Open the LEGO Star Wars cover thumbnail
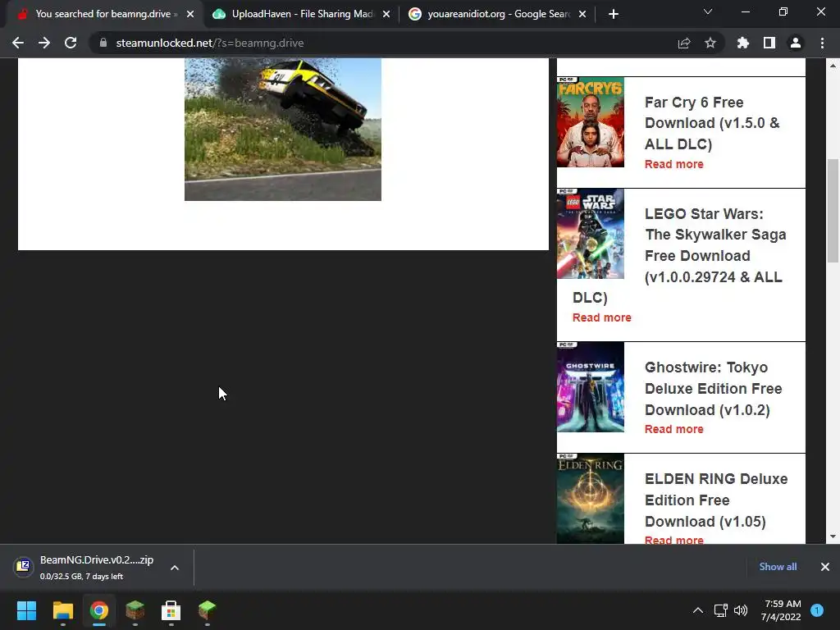The image size is (840, 630). (591, 234)
